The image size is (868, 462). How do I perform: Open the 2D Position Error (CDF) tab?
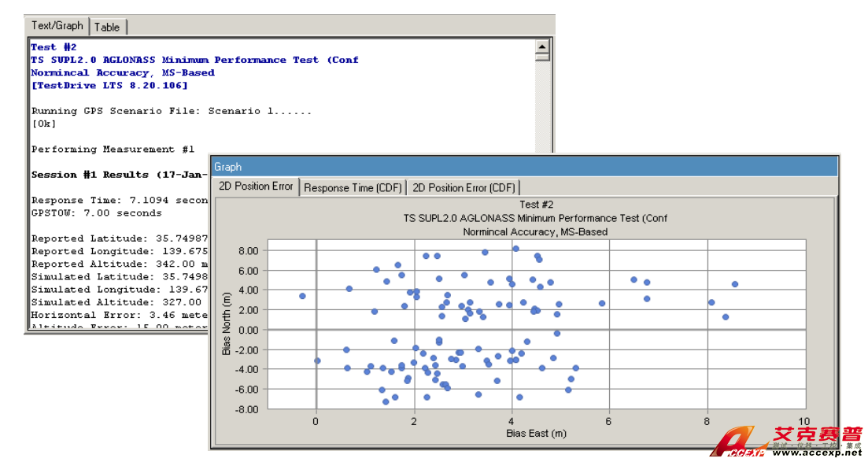coord(464,187)
